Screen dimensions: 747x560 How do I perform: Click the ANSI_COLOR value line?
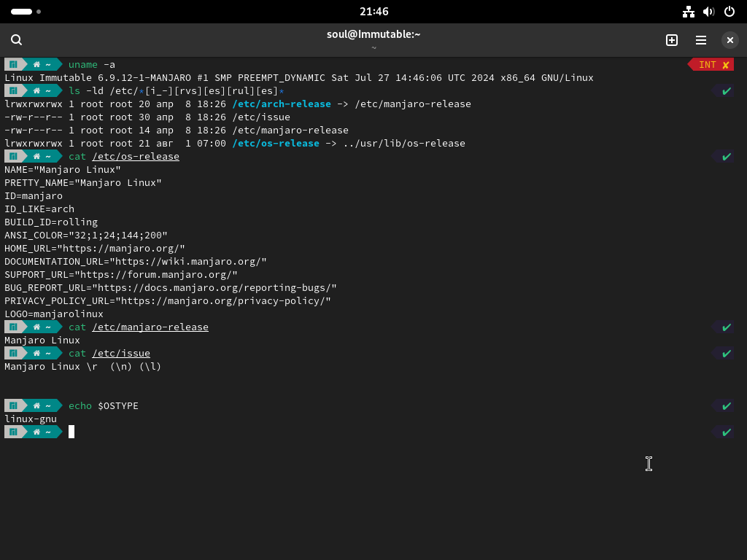(86, 236)
